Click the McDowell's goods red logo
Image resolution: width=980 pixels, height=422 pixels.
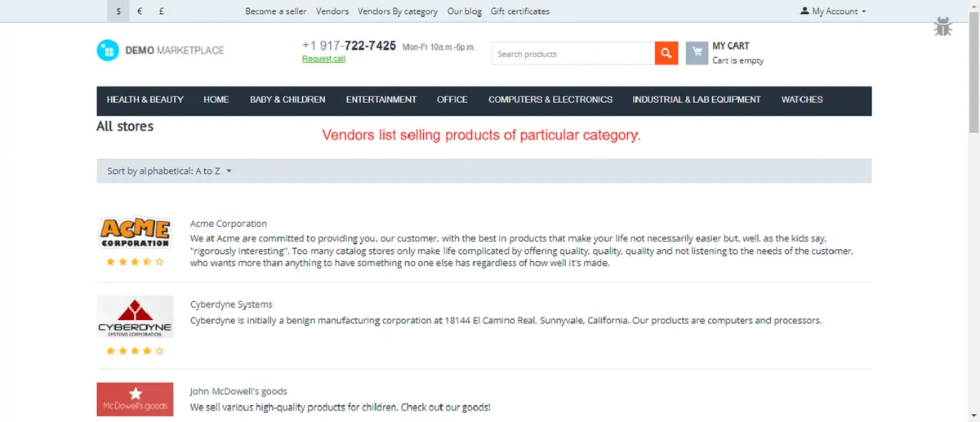point(135,399)
